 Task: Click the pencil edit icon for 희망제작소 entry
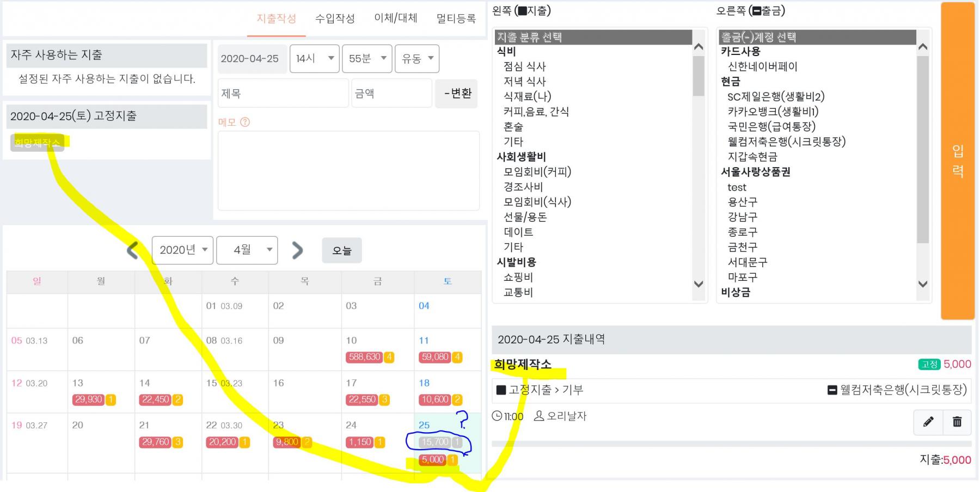tap(928, 422)
